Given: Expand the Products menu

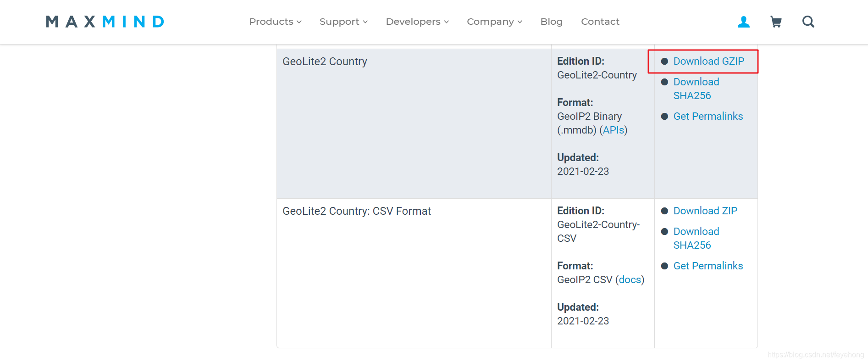Looking at the screenshot, I should [x=275, y=22].
